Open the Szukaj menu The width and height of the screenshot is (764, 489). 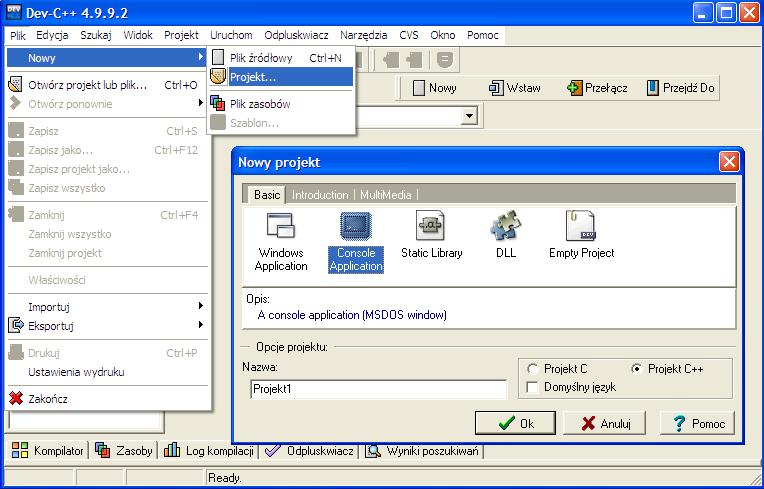click(96, 35)
